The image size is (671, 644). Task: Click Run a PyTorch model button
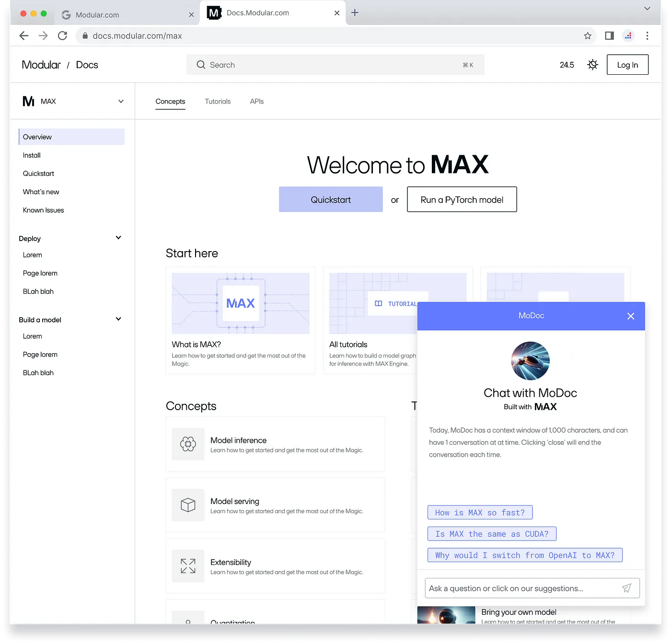(x=462, y=199)
